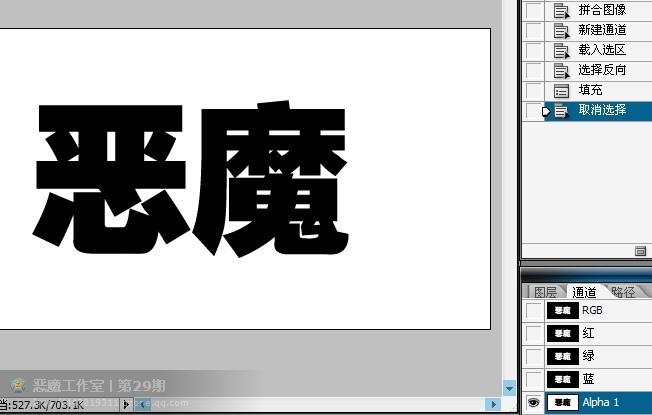Select the Alpha 1 channel thumbnail

click(x=562, y=403)
